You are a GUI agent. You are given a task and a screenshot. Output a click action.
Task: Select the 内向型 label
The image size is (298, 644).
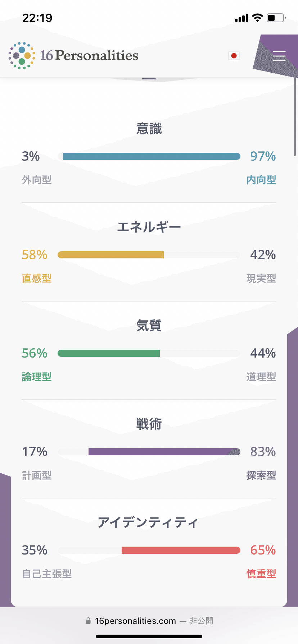pyautogui.click(x=261, y=180)
